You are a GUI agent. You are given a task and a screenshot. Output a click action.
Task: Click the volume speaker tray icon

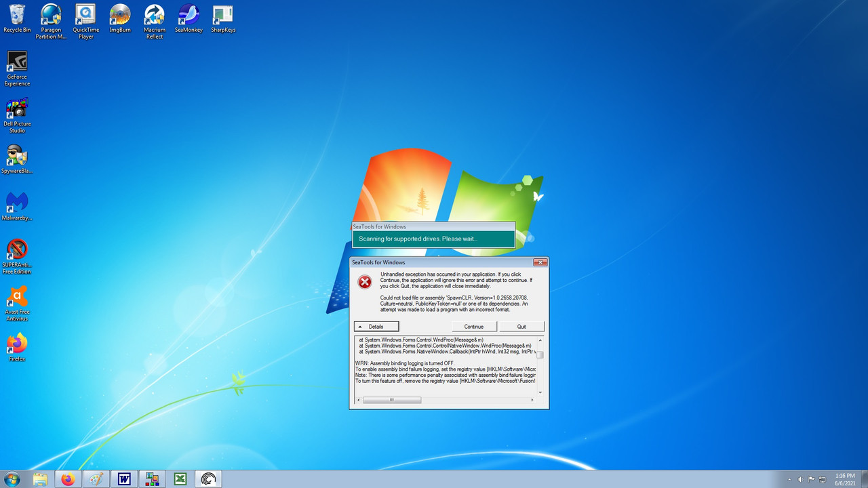coord(801,479)
